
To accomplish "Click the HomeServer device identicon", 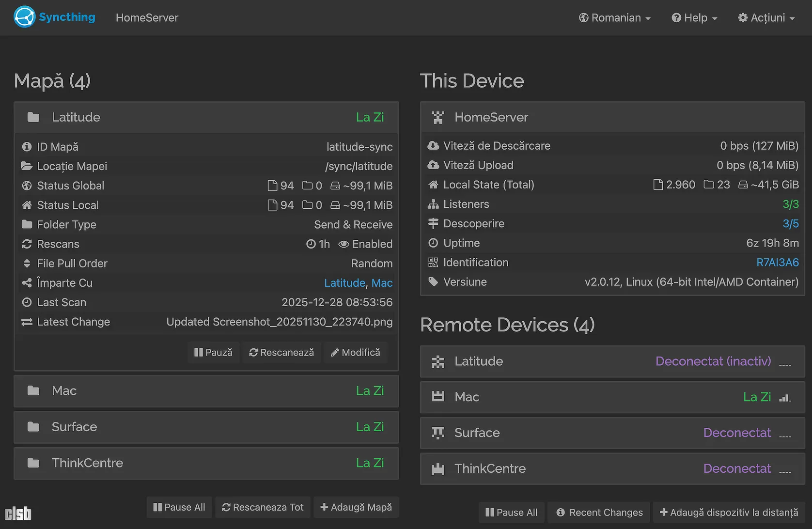I will [x=438, y=118].
